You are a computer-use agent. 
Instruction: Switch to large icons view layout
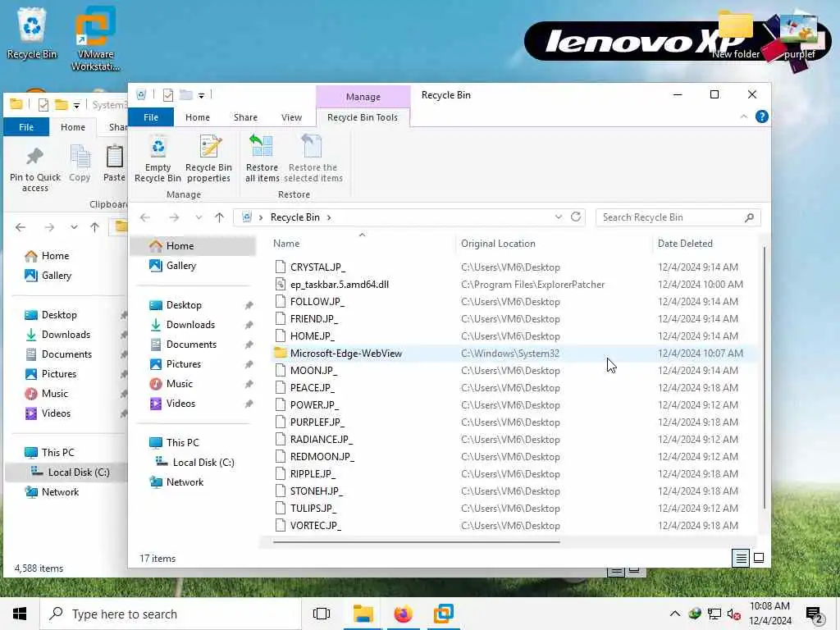tap(759, 558)
